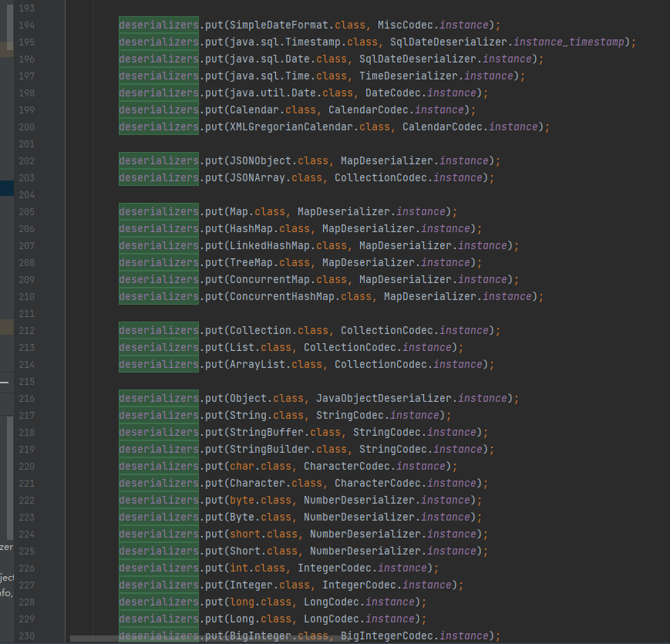
Task: Click XMLGregorianCalendar in the code
Action: [x=291, y=127]
